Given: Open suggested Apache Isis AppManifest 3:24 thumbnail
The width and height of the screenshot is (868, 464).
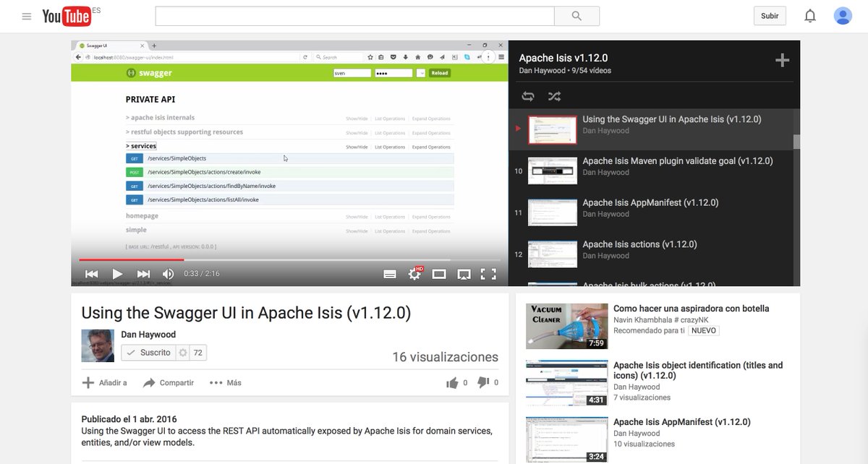Looking at the screenshot, I should [x=566, y=439].
